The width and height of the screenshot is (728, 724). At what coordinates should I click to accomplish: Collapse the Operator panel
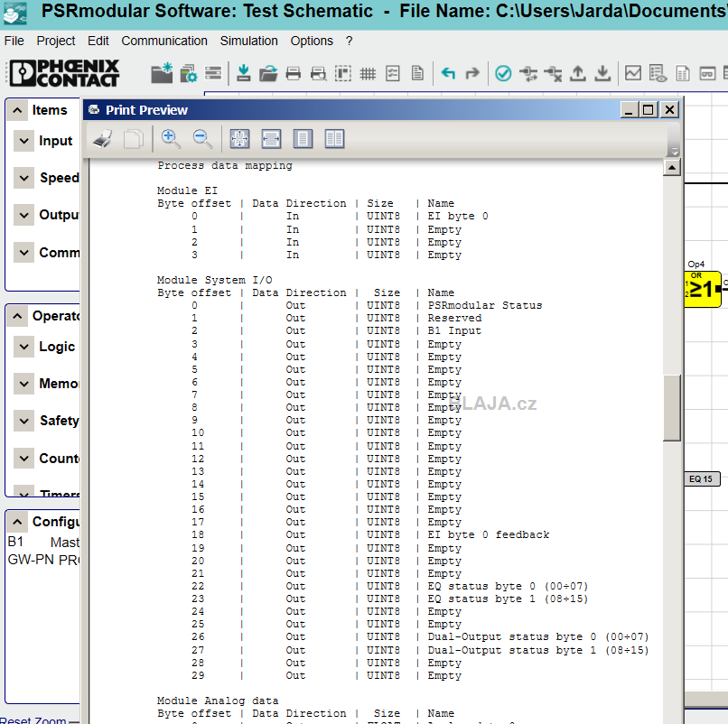17,316
